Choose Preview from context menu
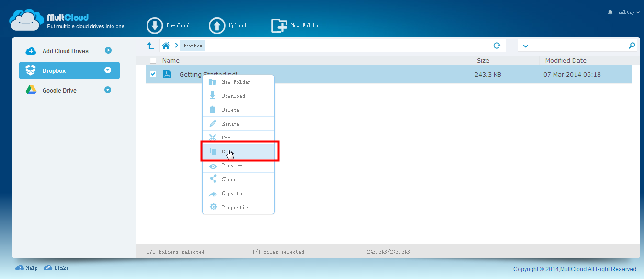The image size is (644, 279). [238, 165]
